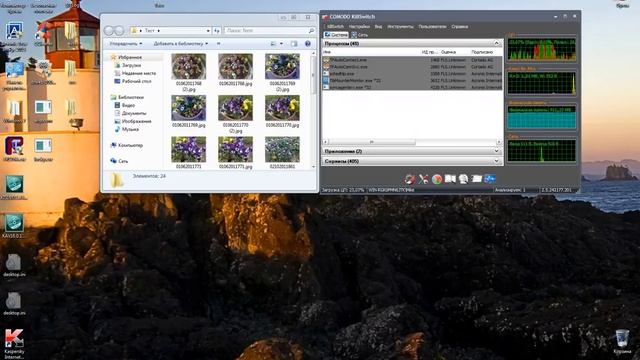The height and width of the screenshot is (360, 640).
Task: Click the book with magnifier icon in KillSwitch toolbar
Action: 450,179
